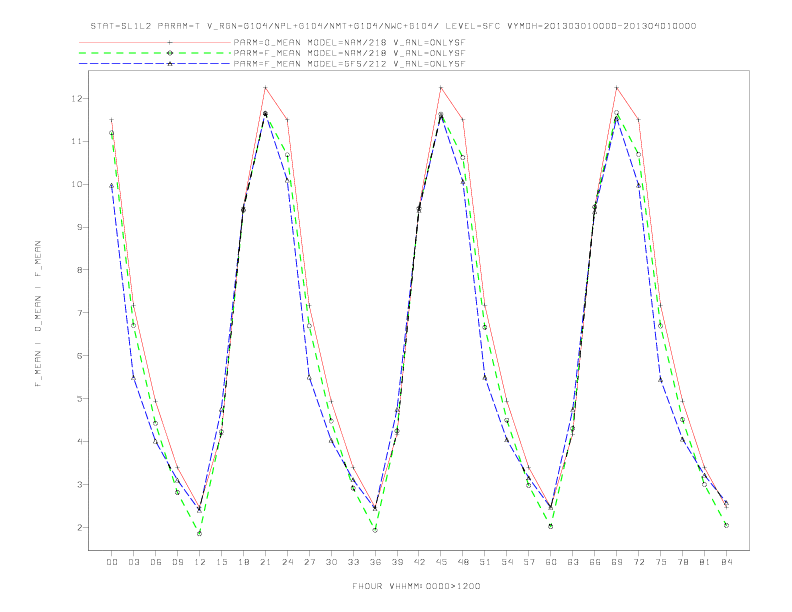The image size is (792, 612).
Task: Click x-axis forecast hour label 33
Action: pyautogui.click(x=353, y=562)
